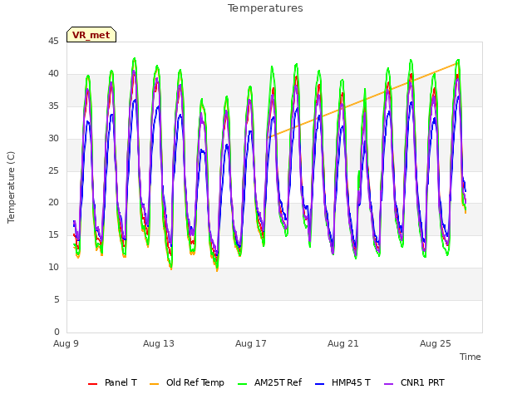Click the 30 y-axis tick label
This screenshot has height=399, width=532.
53,138
